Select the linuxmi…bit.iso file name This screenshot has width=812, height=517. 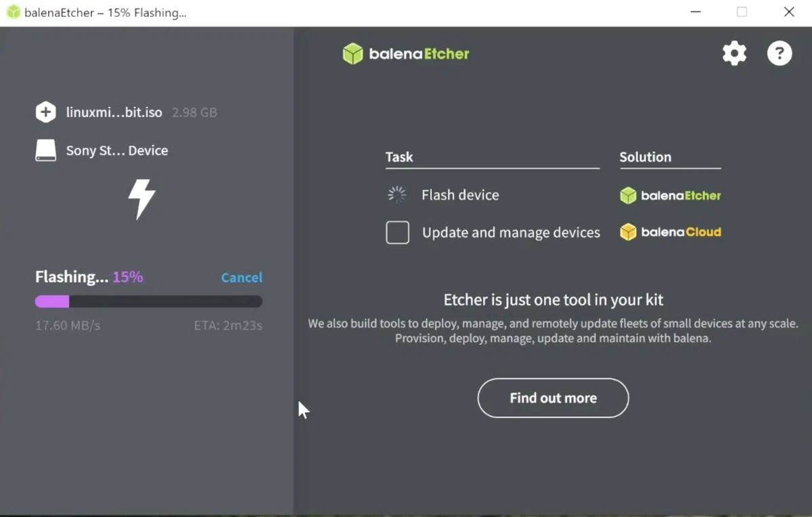pyautogui.click(x=114, y=112)
